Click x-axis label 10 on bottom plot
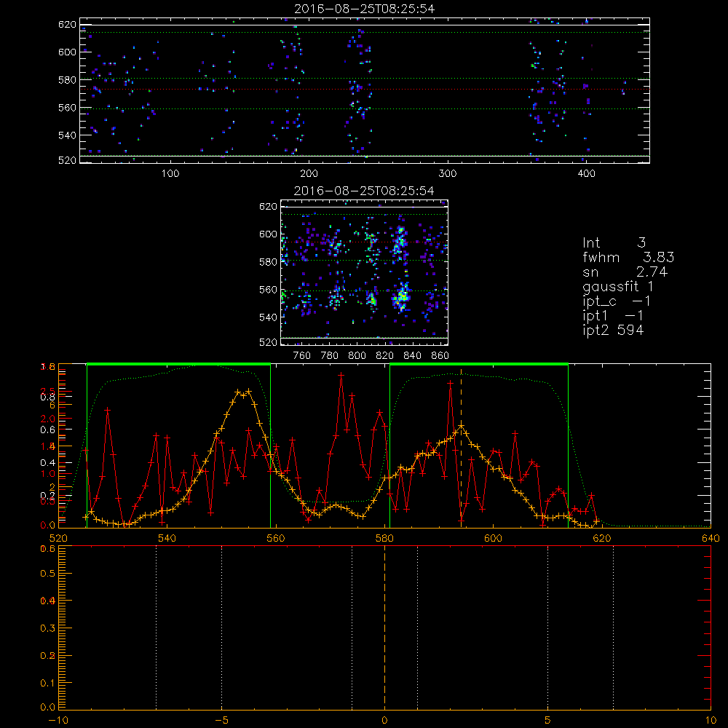728x728 pixels. (711, 721)
